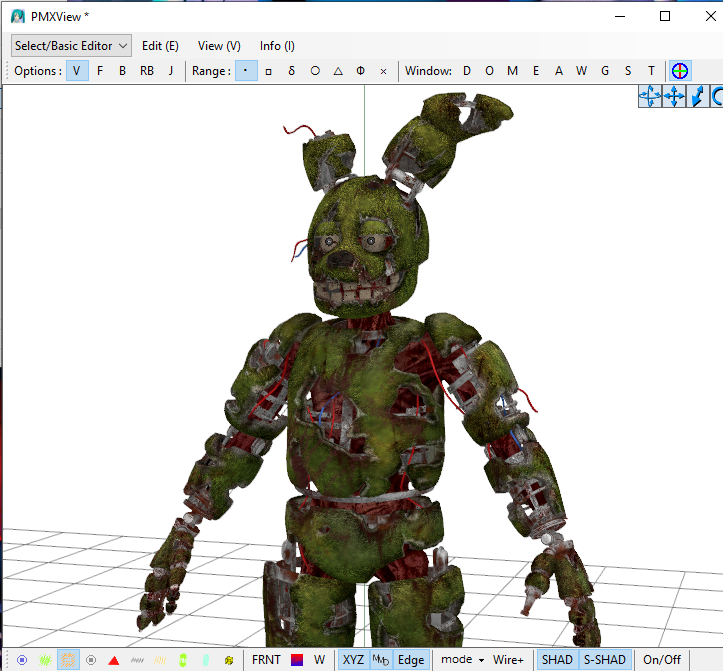Open the M window button
723x671 pixels.
[x=512, y=71]
